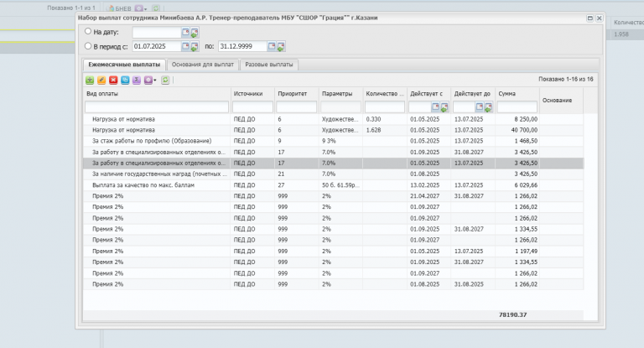
Task: Click arrow calendar icon in 'Действует до' filter
Action: 488,107
